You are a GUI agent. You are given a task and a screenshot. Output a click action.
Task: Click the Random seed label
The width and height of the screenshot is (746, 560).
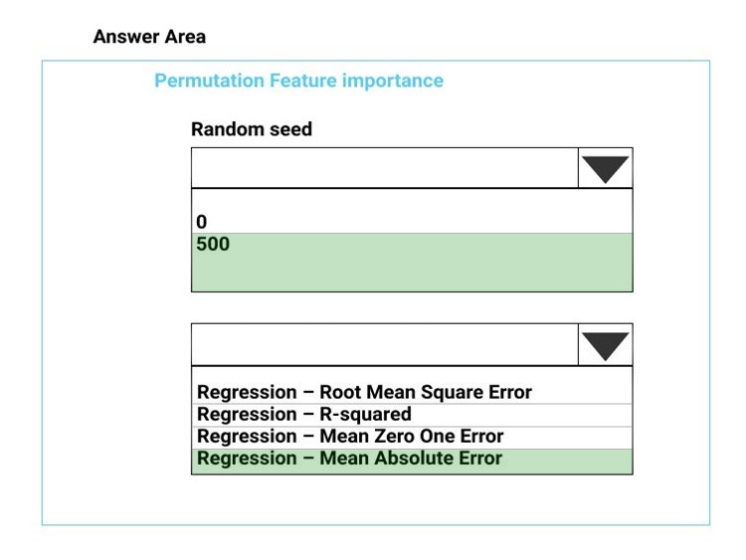click(x=252, y=129)
